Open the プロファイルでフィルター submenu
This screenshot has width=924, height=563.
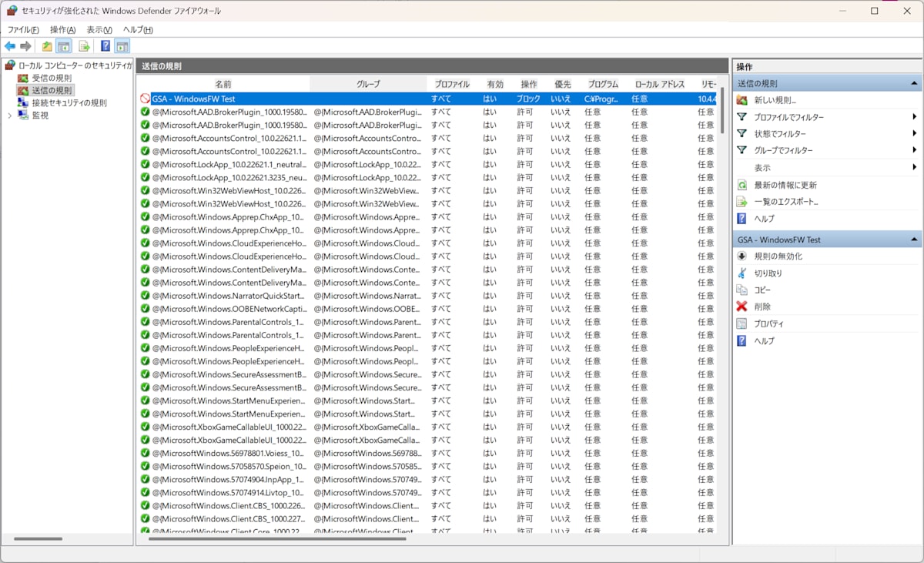(x=828, y=117)
